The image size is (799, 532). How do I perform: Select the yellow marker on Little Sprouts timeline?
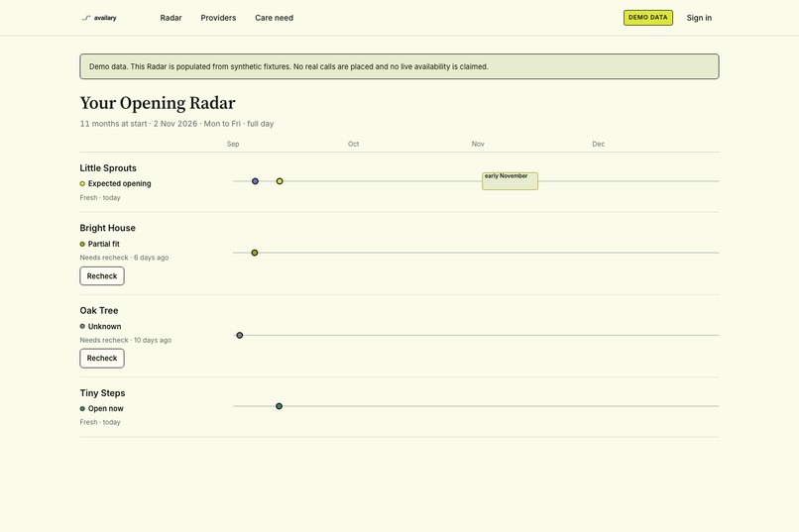click(x=280, y=181)
